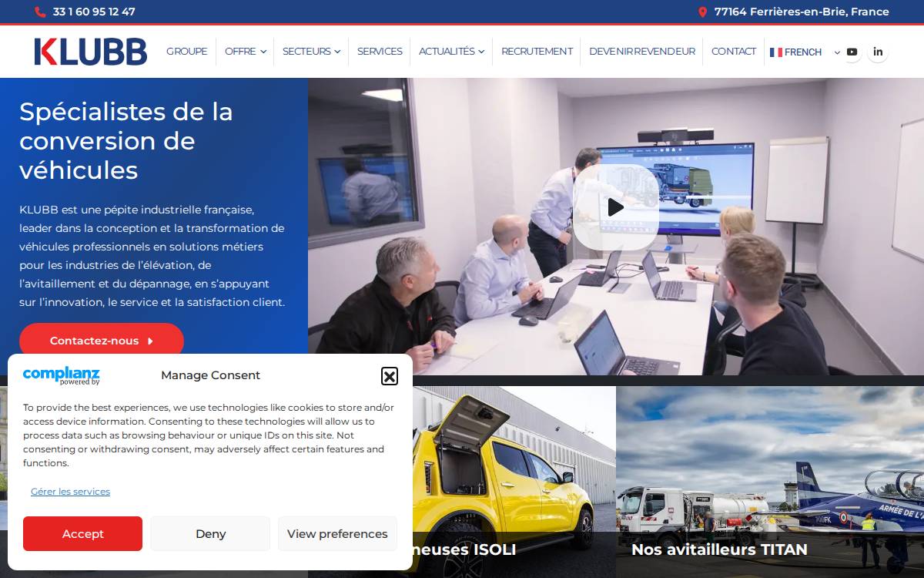Open DEVENIR REVENDEUR page
The image size is (924, 578).
642,52
